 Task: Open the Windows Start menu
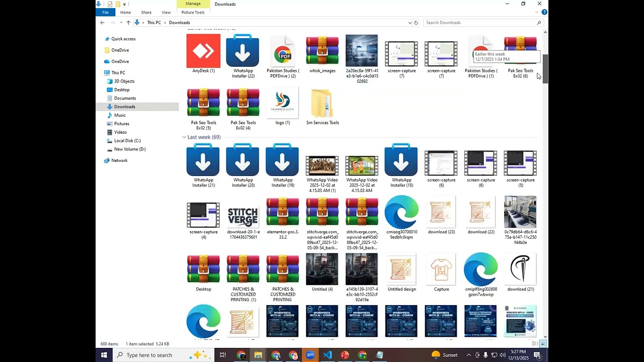tap(104, 355)
